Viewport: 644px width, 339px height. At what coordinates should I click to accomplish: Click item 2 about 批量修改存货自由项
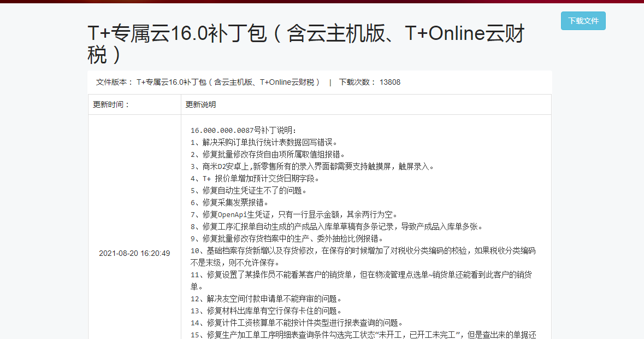coord(268,154)
